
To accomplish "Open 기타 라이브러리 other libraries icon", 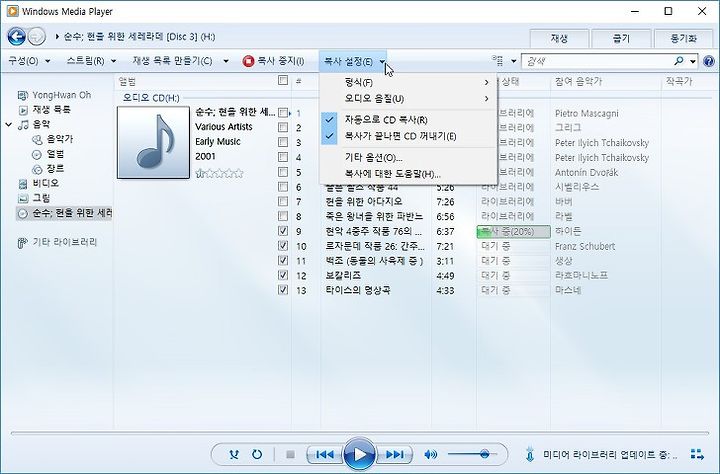I will (22, 243).
